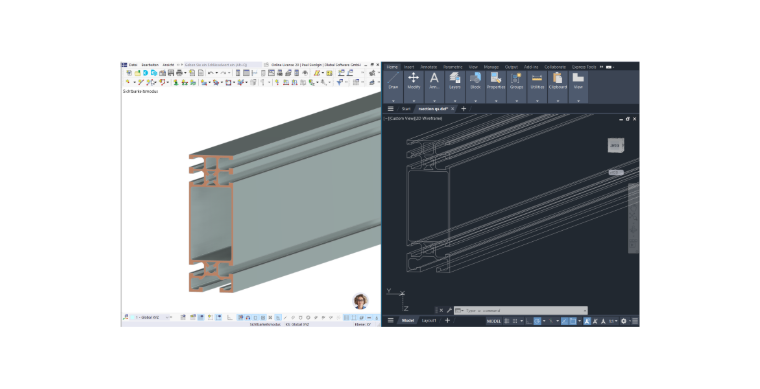Close the dxf drawing file tab
This screenshot has height=389, width=760.
[x=453, y=109]
